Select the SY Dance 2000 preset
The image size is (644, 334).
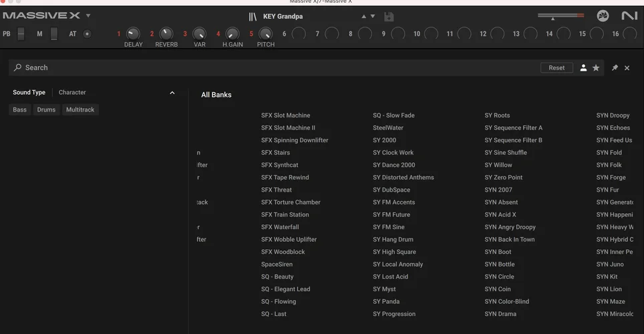click(393, 165)
